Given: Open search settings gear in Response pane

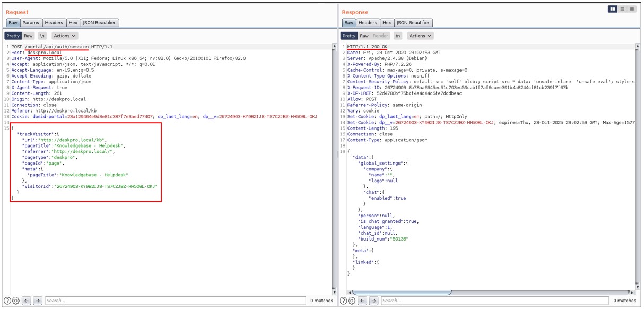Looking at the screenshot, I should pos(351,301).
